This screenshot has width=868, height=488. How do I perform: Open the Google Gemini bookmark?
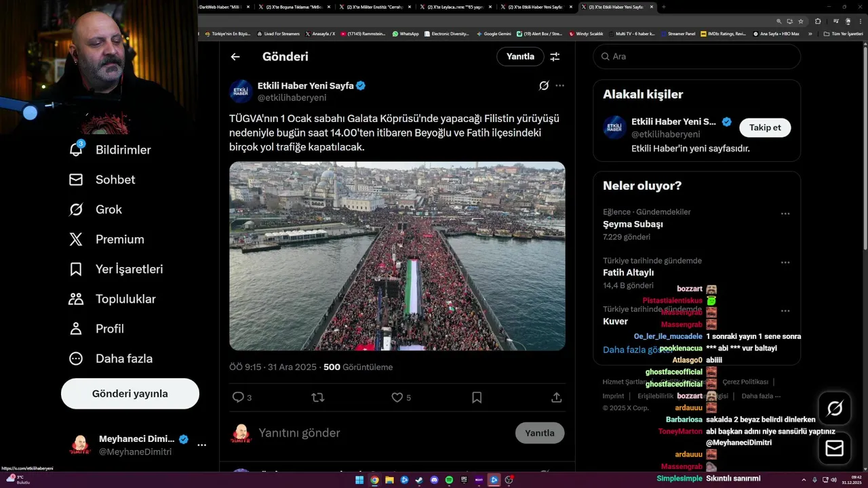(x=494, y=34)
